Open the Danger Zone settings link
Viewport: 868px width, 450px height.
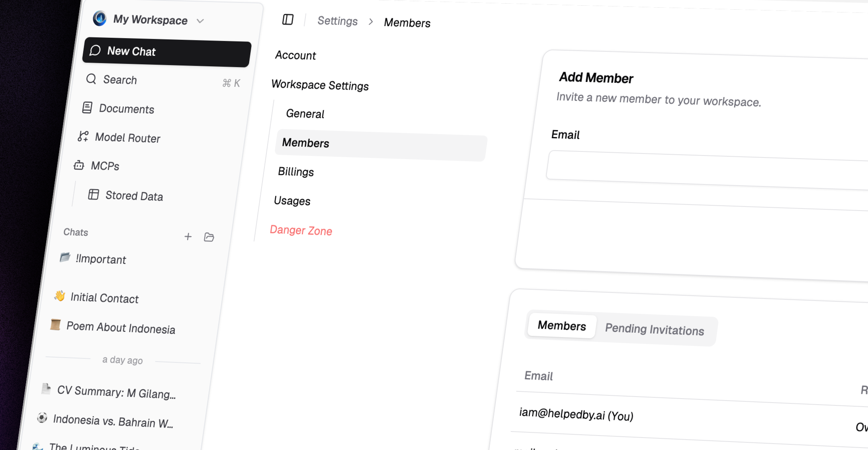(301, 230)
